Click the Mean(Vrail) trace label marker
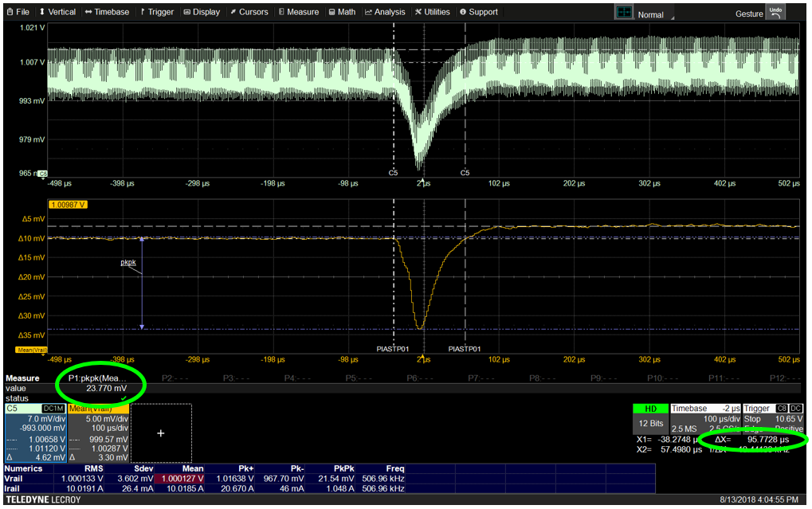This screenshot has height=509, width=812. point(30,350)
